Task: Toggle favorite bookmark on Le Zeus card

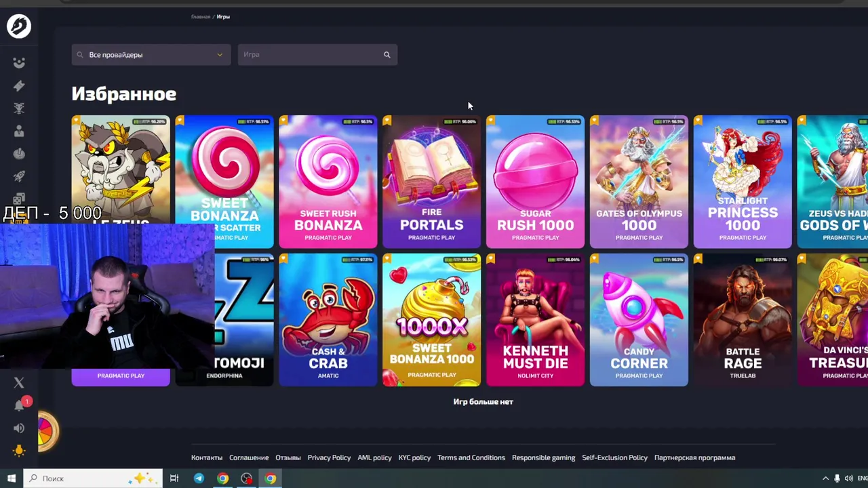Action: click(76, 121)
